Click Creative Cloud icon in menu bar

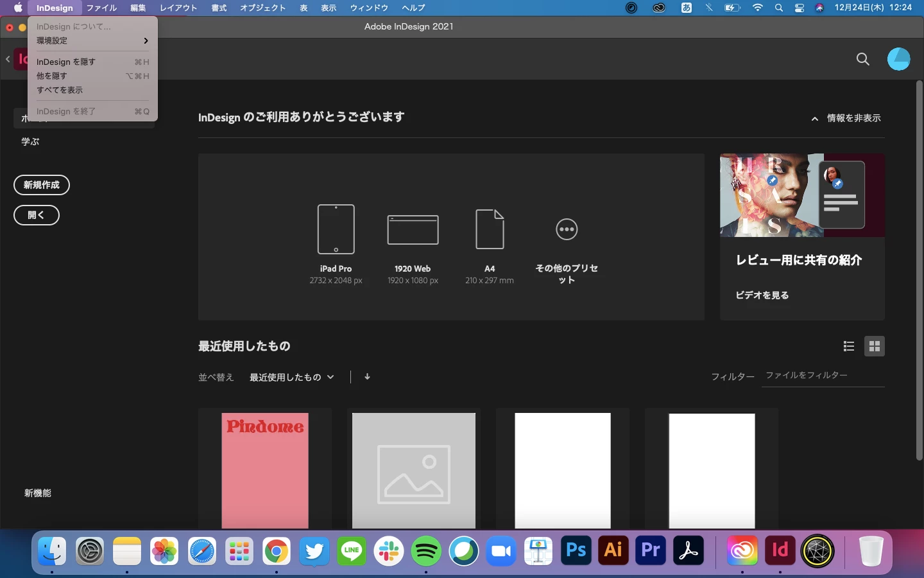pos(659,8)
